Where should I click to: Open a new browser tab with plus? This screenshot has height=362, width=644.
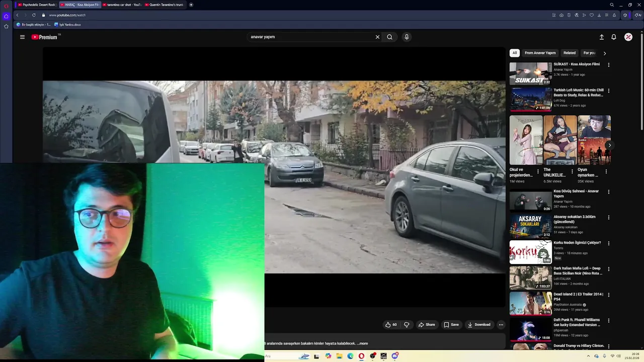[x=191, y=5]
